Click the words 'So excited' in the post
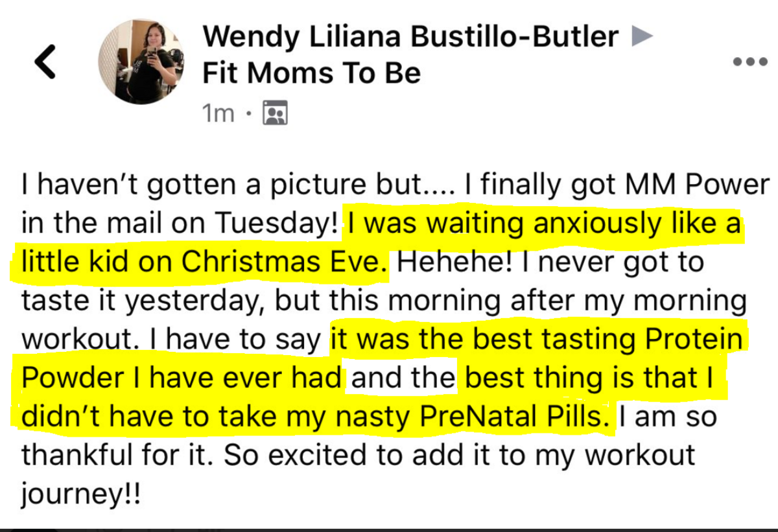Viewport: 778px width, 532px height. 300,455
